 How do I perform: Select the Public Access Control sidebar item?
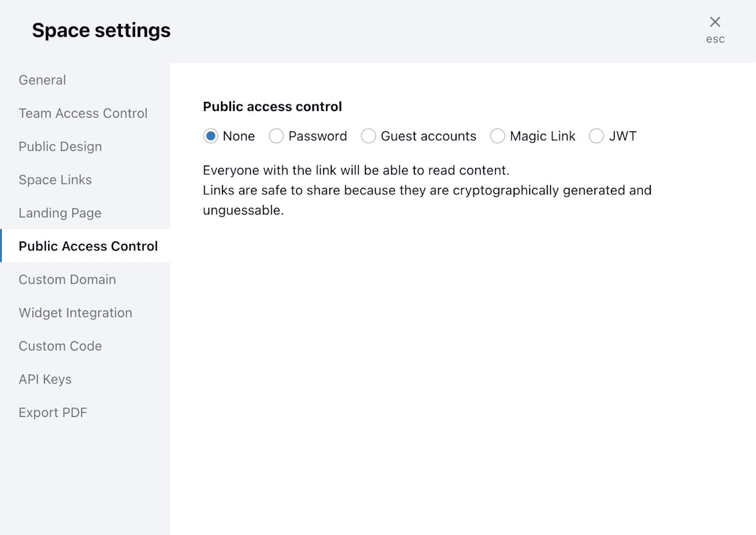[88, 246]
